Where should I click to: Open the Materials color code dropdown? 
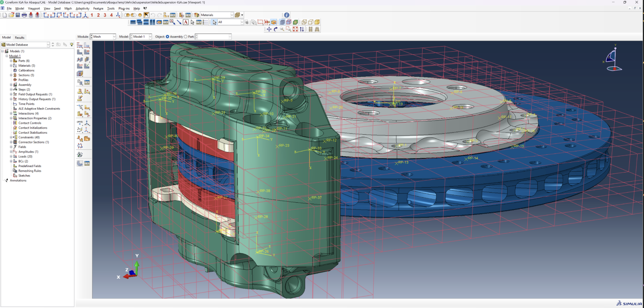tap(217, 15)
